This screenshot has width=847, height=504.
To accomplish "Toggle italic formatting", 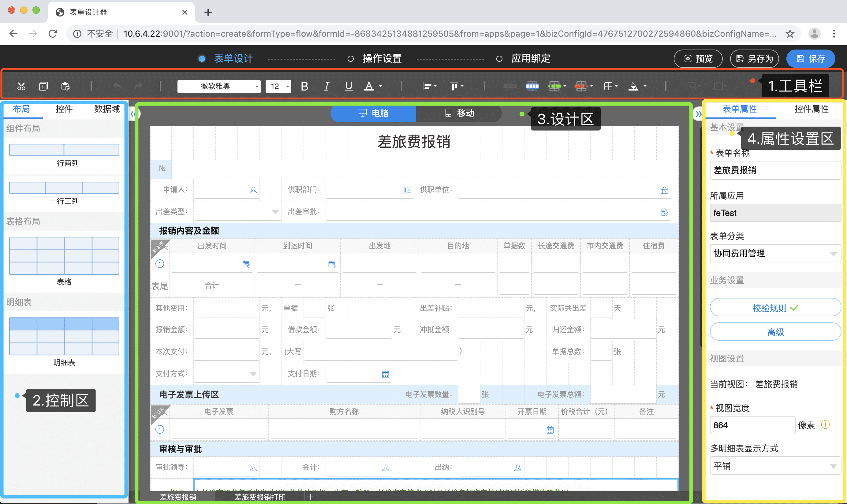I will (x=326, y=86).
